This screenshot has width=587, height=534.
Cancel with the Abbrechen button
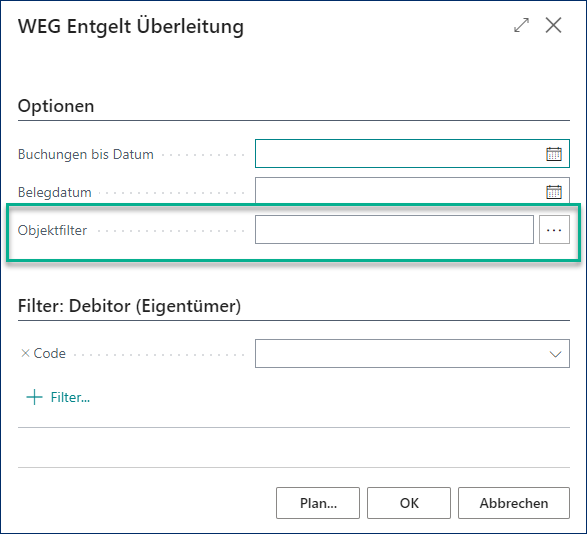[x=514, y=503]
